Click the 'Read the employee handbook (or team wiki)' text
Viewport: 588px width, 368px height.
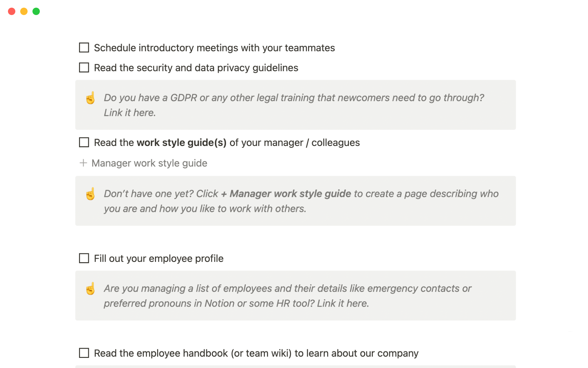point(256,353)
